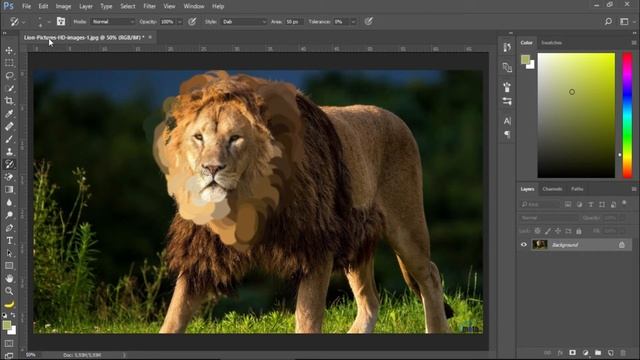Open the Window menu
This screenshot has height=360, width=640.
193,6
